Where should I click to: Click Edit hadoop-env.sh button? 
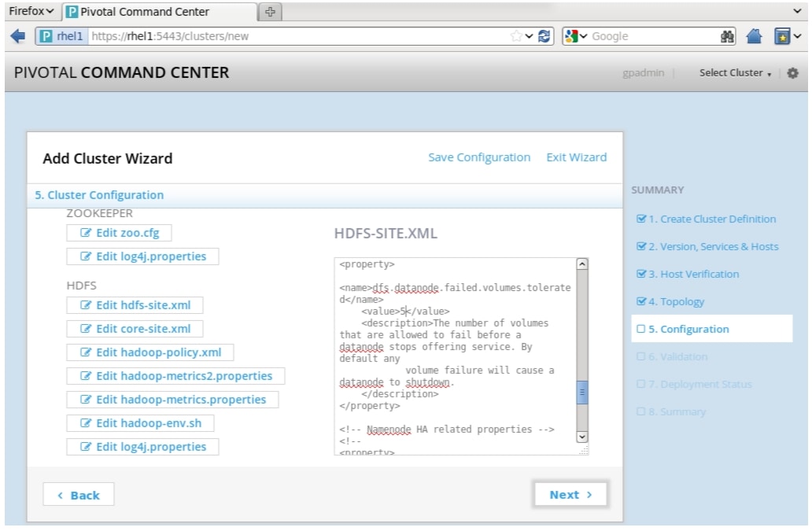click(x=140, y=423)
